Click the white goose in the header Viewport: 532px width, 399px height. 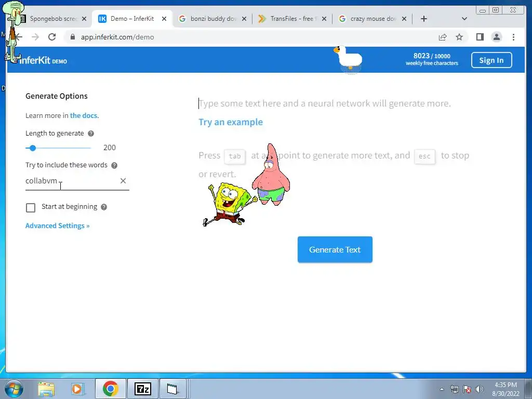coord(348,59)
